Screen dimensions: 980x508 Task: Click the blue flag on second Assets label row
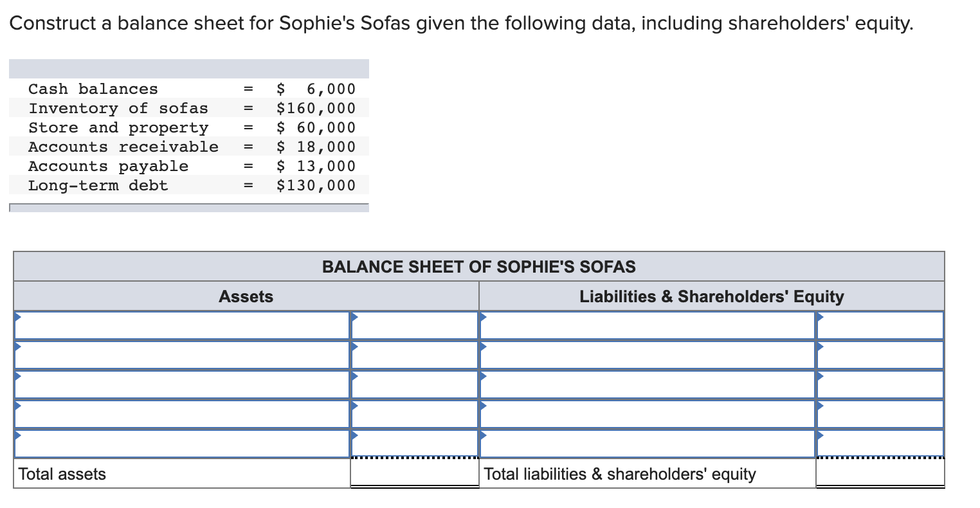click(x=18, y=347)
